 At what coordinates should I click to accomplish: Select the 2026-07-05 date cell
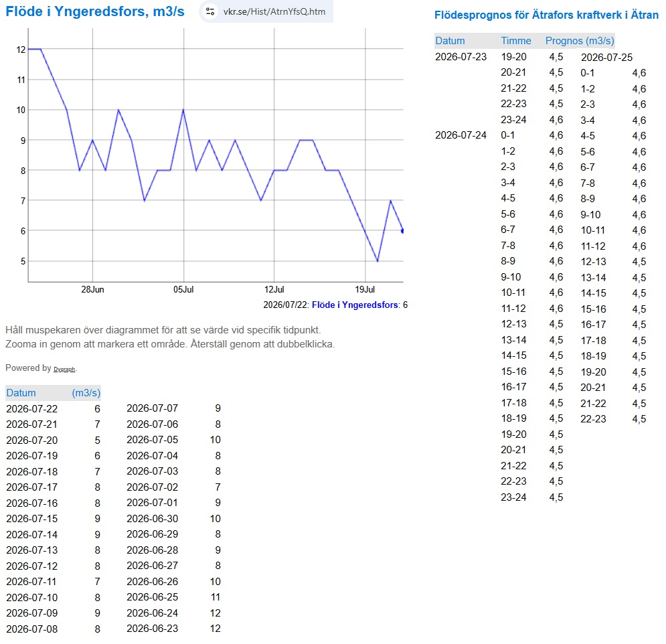click(153, 440)
